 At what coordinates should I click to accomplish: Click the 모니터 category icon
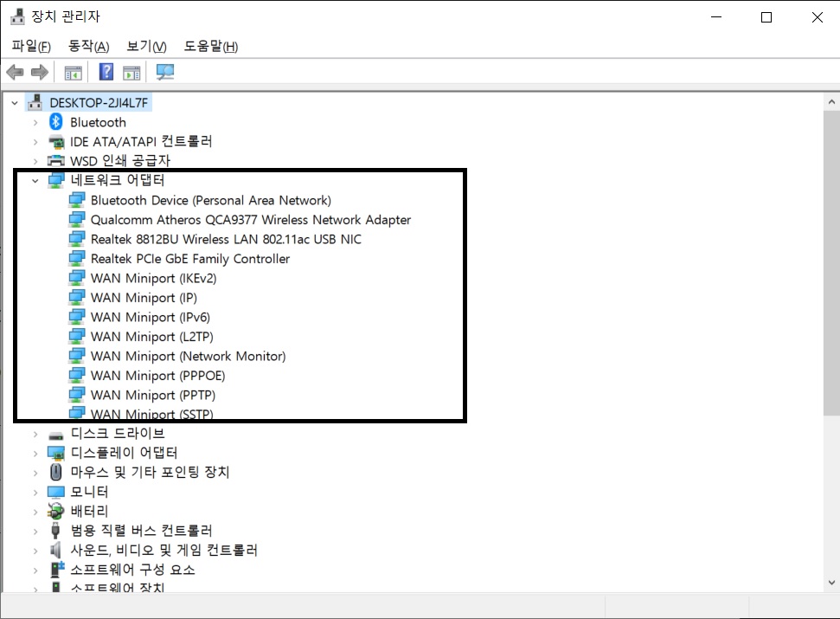pyautogui.click(x=55, y=492)
